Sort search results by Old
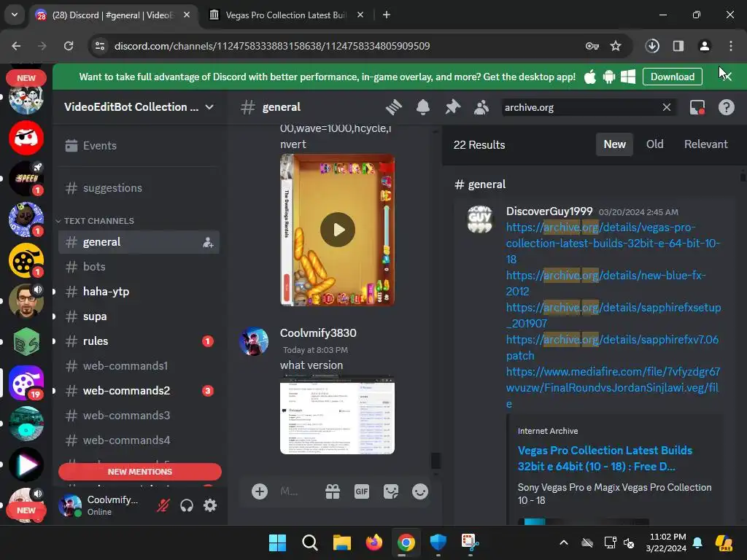 point(654,144)
